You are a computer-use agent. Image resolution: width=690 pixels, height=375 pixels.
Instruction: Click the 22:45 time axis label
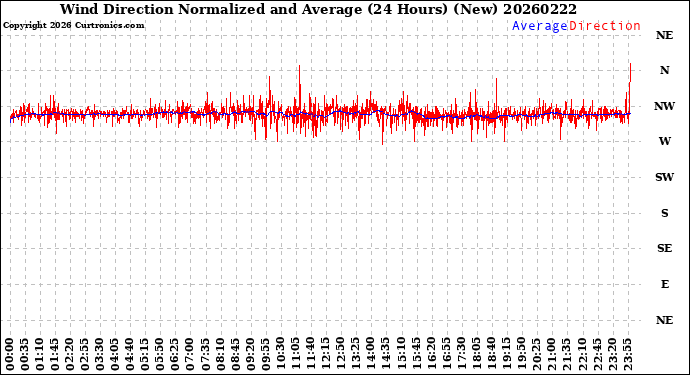coord(597,354)
